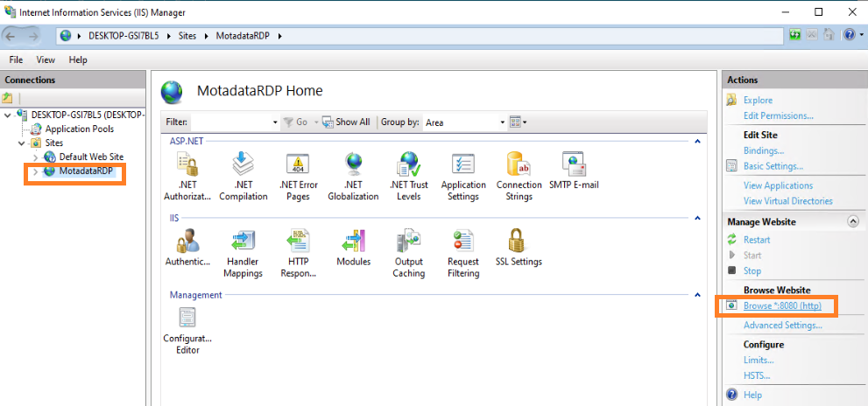Open Application Settings feature
Viewport: 868px width, 406px height.
point(463,175)
